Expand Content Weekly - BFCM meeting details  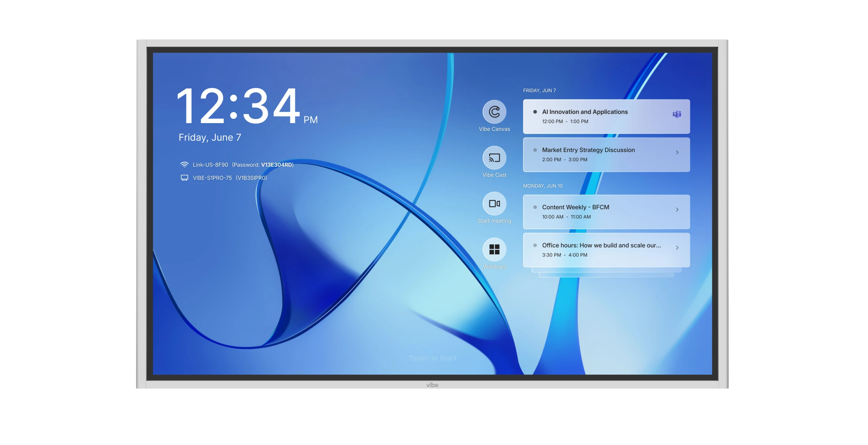tap(678, 210)
